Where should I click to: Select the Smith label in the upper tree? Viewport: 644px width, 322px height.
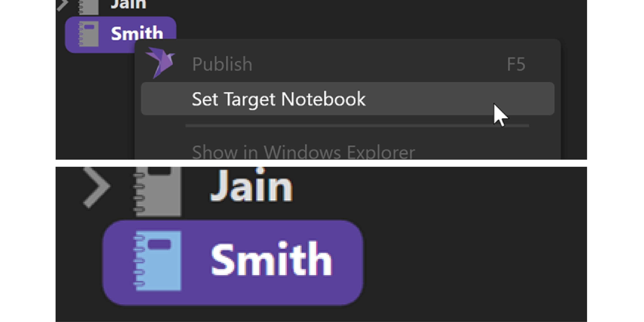[x=137, y=33]
